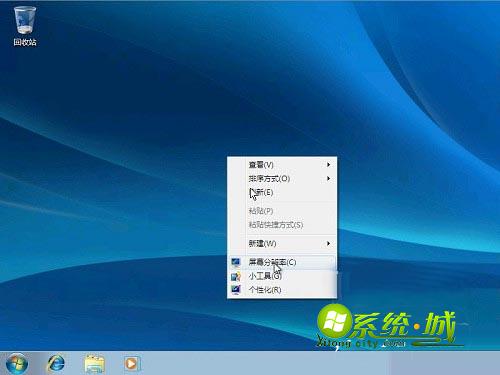Viewport: 500px width, 375px height.
Task: Open Windows Explorer folder on taskbar
Action: point(95,364)
